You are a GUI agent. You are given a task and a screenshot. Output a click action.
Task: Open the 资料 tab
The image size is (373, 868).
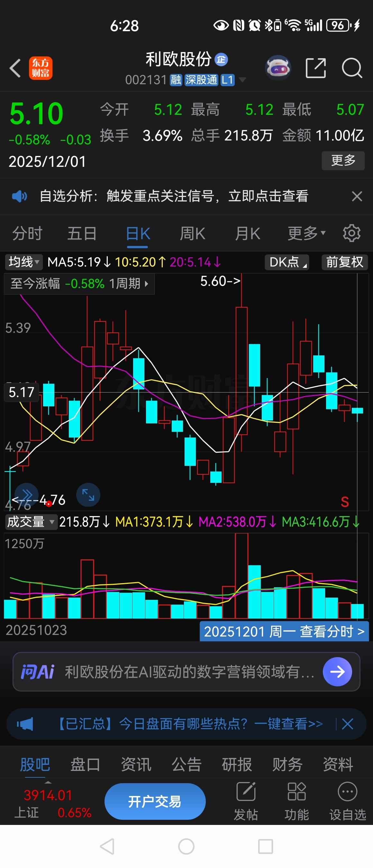[x=338, y=764]
